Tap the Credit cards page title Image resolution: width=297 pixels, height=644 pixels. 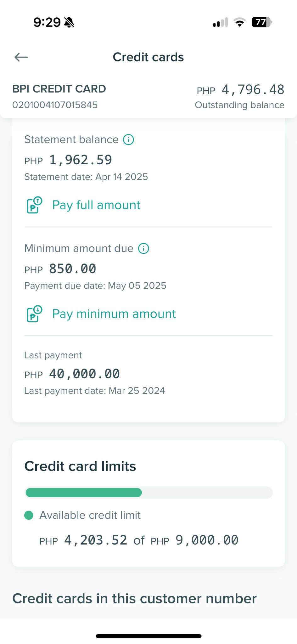point(148,57)
